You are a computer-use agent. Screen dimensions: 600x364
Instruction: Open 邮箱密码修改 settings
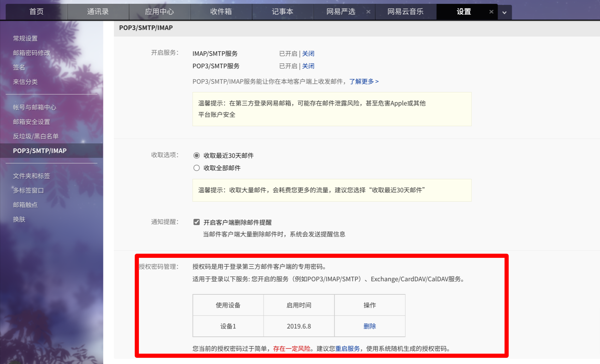coord(31,53)
